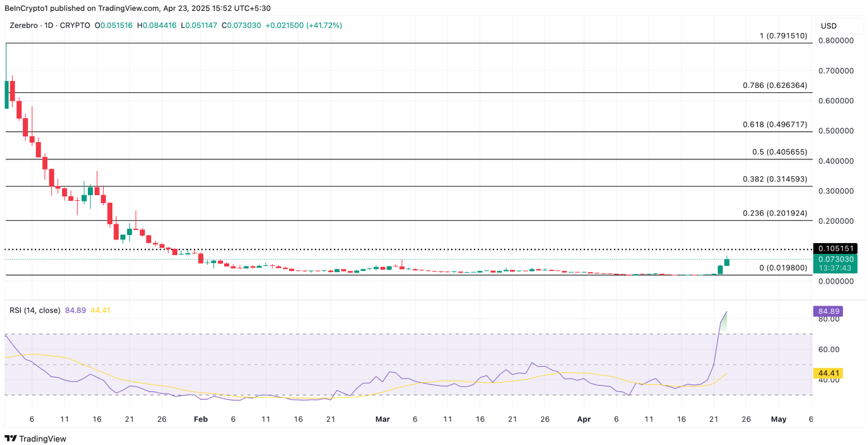This screenshot has width=868, height=445.
Task: Click the 1 (0.791510) Fibonacci top label
Action: click(x=783, y=35)
